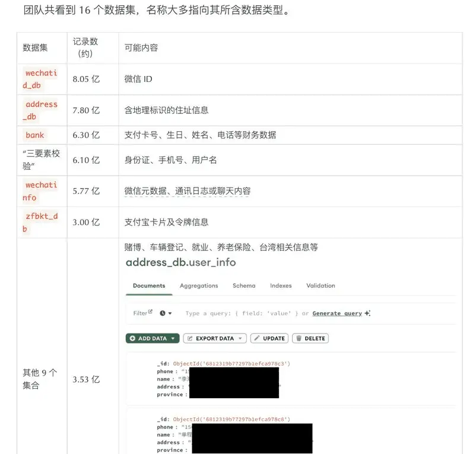
Task: Click the pencil icon on the UPDATE button
Action: pos(257,338)
